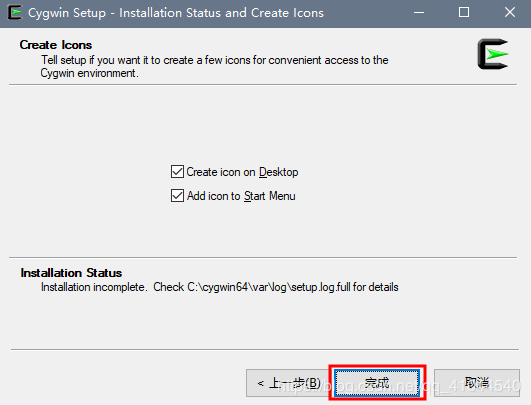Finish setup with the 完成 button
This screenshot has height=405, width=531.
tap(377, 383)
